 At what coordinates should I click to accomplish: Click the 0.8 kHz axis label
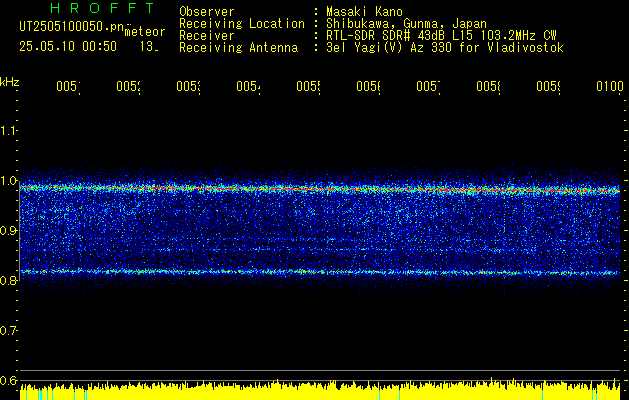click(x=8, y=280)
